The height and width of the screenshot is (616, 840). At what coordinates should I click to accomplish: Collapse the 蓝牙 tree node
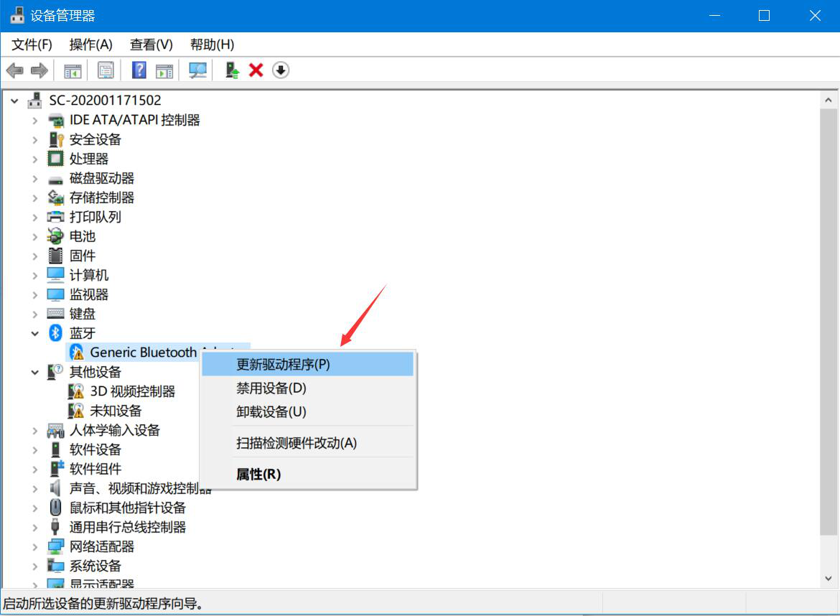coord(34,332)
